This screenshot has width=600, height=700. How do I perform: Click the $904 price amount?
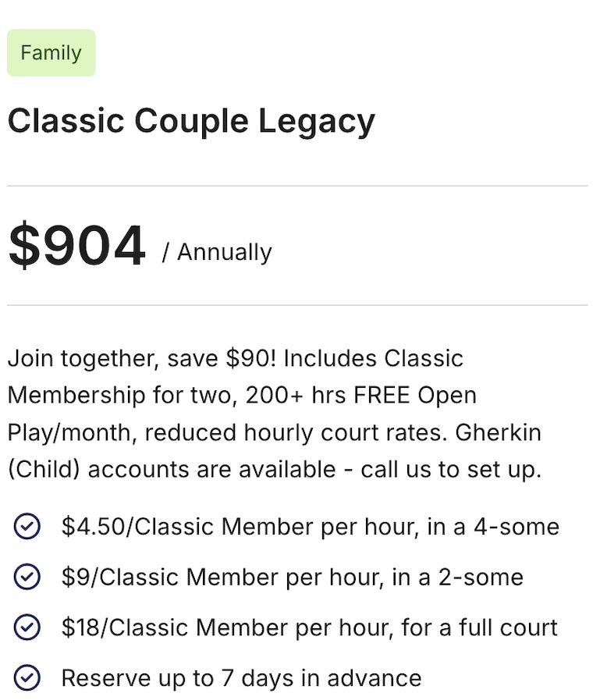[x=76, y=246]
